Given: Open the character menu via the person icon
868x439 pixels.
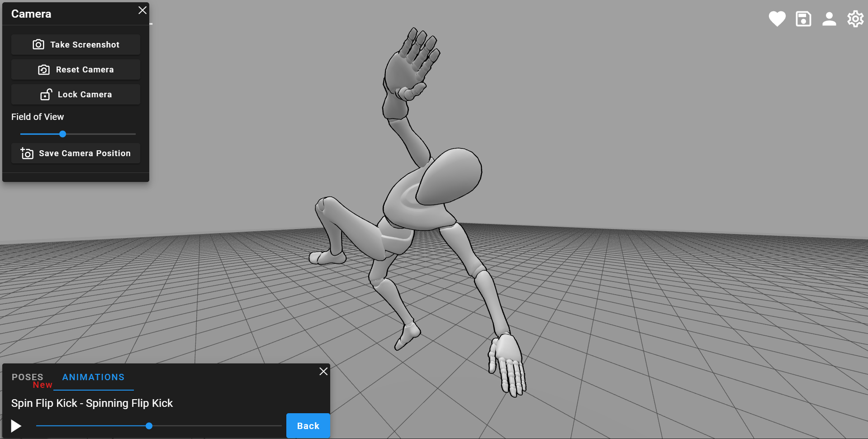Looking at the screenshot, I should [x=829, y=19].
